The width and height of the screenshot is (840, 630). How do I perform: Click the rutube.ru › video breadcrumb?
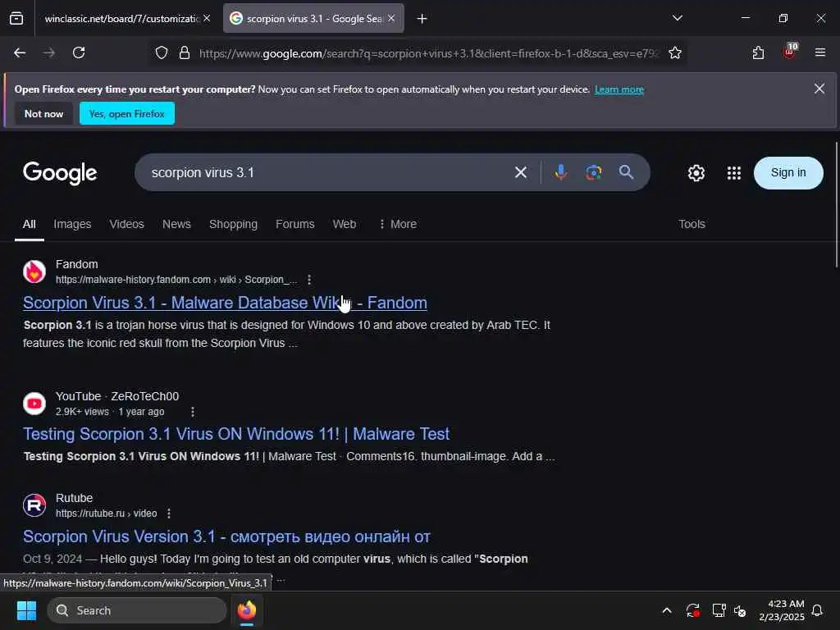[107, 514]
